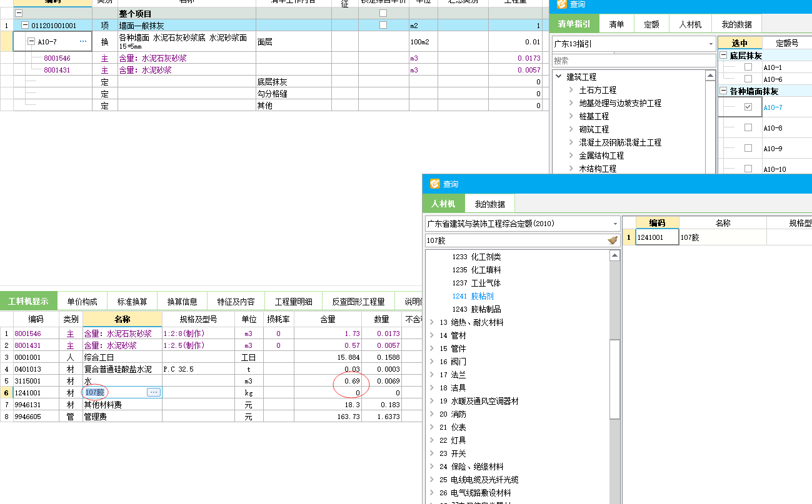
Task: Click the 综合工日 row name
Action: tap(100, 357)
